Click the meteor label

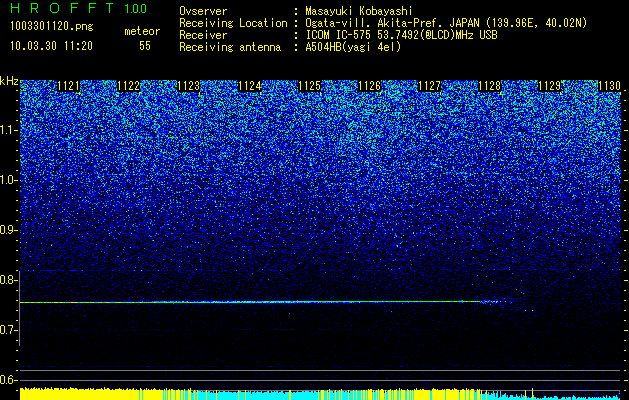pyautogui.click(x=142, y=31)
